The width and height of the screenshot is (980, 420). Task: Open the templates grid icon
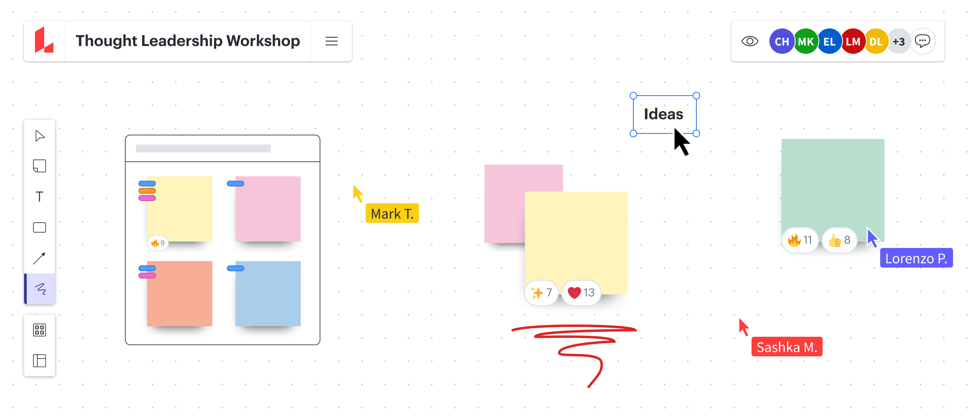pyautogui.click(x=40, y=330)
